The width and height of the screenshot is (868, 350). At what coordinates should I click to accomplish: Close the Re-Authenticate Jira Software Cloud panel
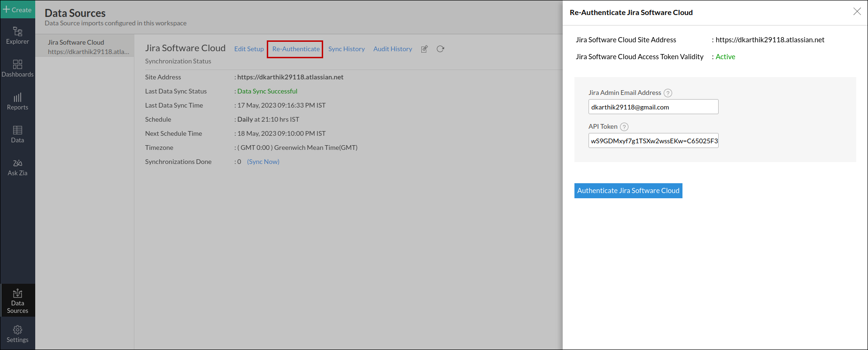tap(857, 12)
